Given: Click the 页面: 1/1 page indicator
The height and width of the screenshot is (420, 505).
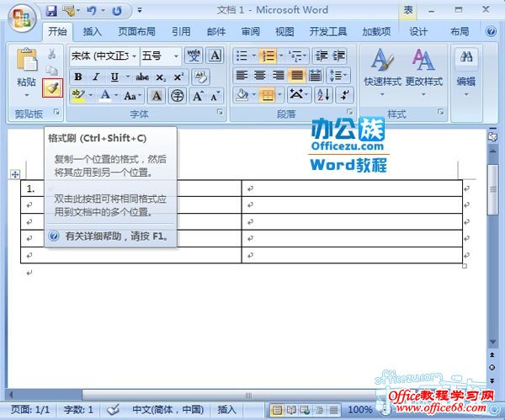Looking at the screenshot, I should point(30,410).
